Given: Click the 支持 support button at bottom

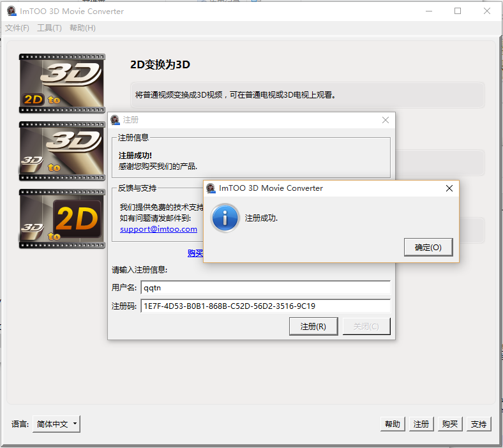Looking at the screenshot, I should click(x=478, y=424).
